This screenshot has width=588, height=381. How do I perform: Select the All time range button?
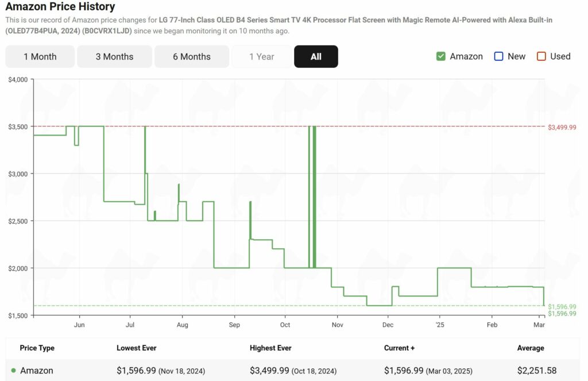pyautogui.click(x=316, y=56)
